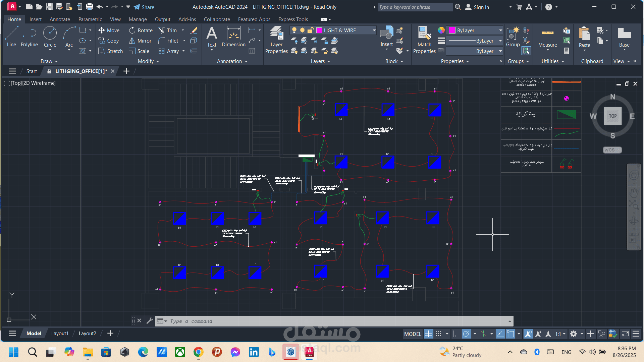The width and height of the screenshot is (644, 362).
Task: Open Layer Properties manager
Action: click(x=276, y=40)
